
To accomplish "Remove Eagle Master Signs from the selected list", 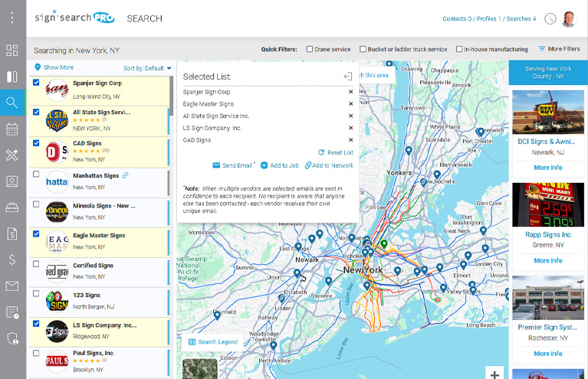I will pos(350,103).
